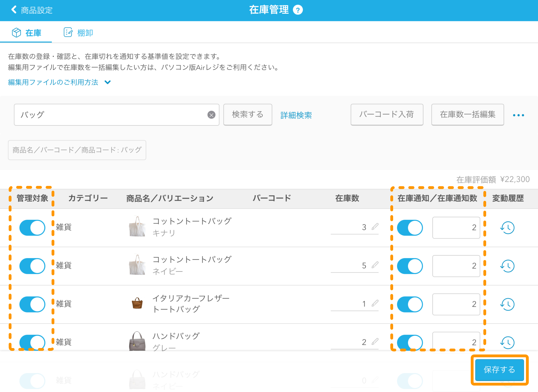Edit the stock count pencil for コットントートバッグ ネイビー
This screenshot has width=538, height=392.
(375, 265)
